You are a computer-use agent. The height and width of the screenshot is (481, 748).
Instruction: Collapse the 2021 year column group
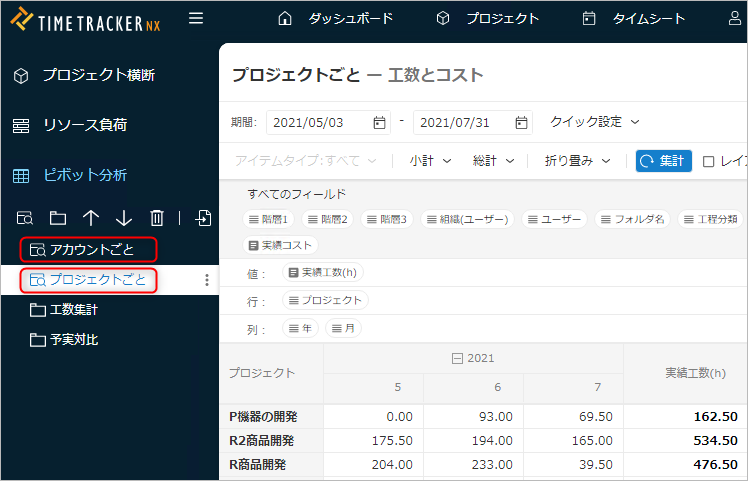pos(458,358)
